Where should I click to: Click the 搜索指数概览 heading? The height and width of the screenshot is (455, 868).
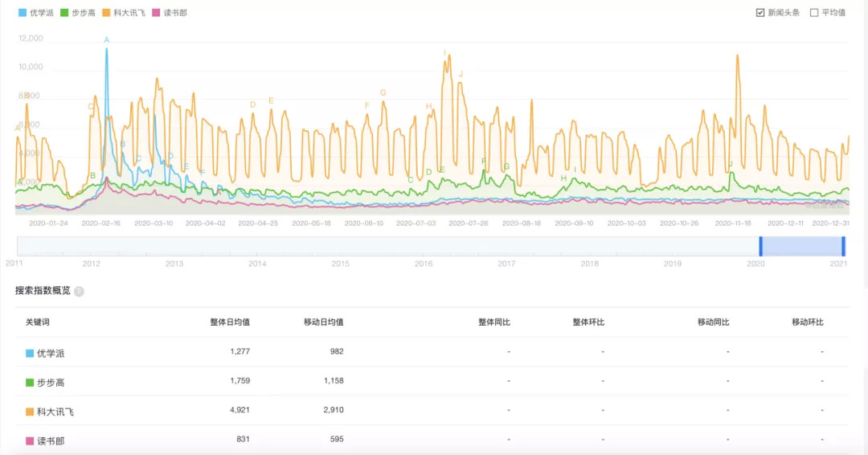tap(43, 290)
